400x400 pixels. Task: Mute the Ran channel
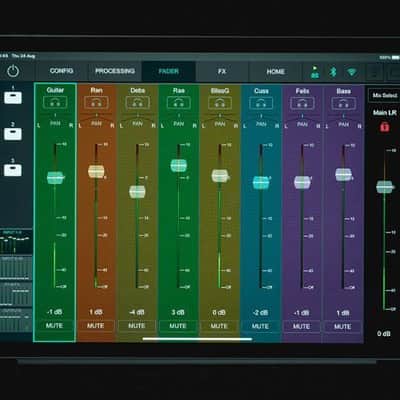[x=96, y=326]
